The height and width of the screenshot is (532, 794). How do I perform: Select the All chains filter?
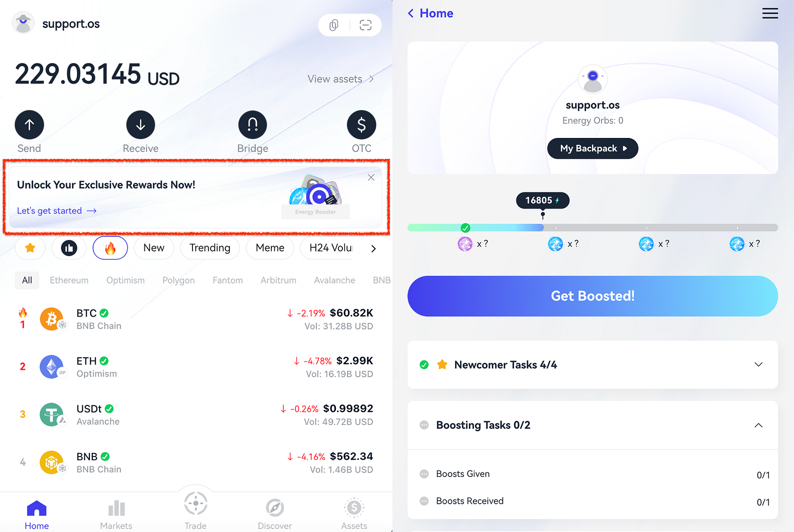(27, 280)
